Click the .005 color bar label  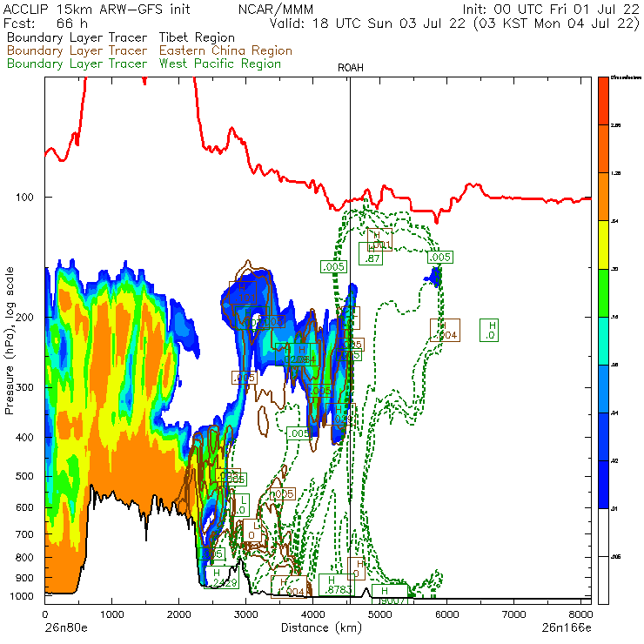coord(615,557)
